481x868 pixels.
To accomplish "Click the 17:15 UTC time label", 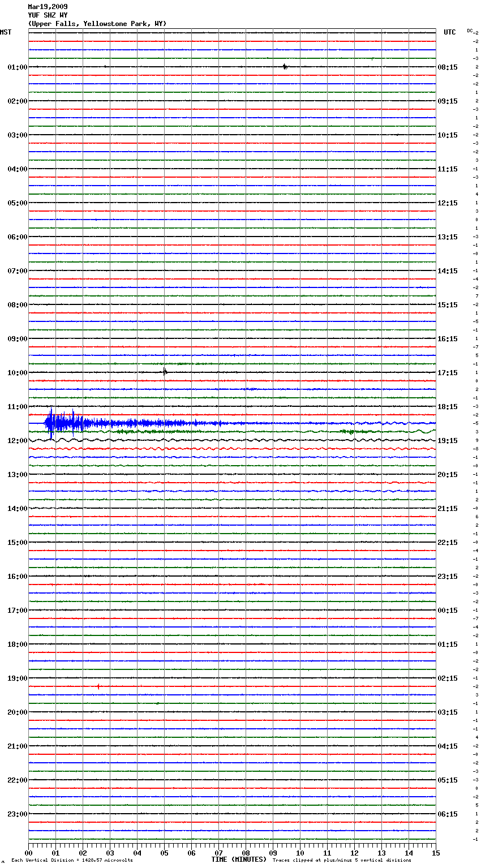I will [x=448, y=373].
